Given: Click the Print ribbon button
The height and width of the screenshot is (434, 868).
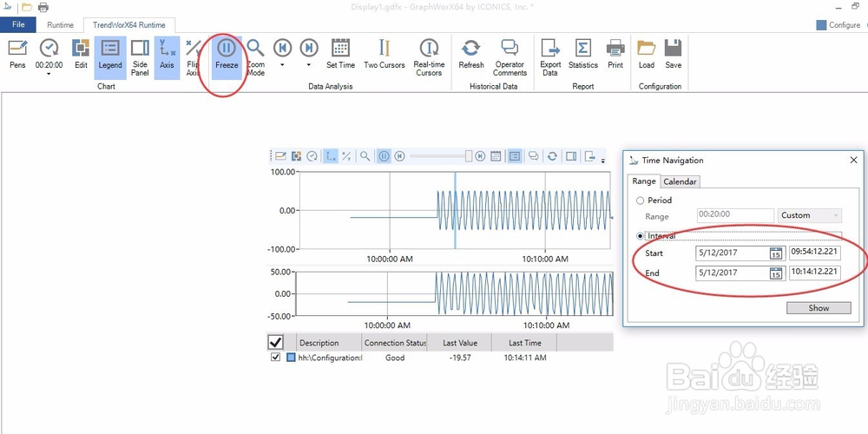Looking at the screenshot, I should click(x=615, y=54).
